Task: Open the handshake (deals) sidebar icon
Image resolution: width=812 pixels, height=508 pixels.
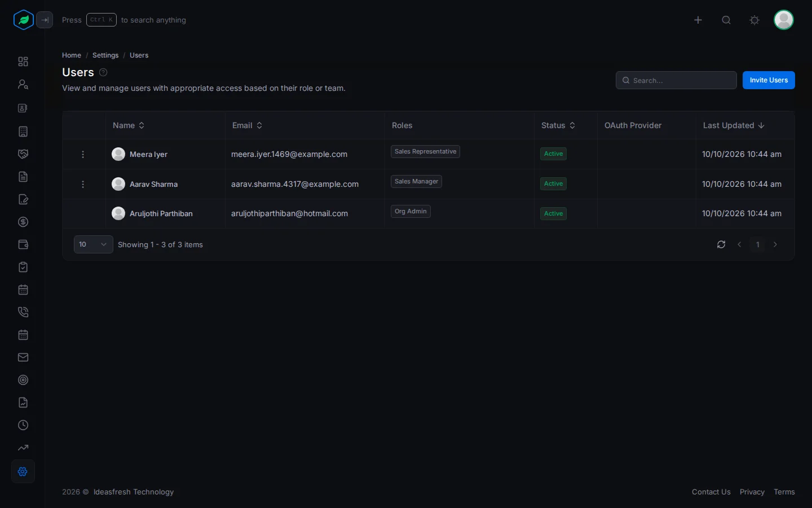Action: (23, 154)
